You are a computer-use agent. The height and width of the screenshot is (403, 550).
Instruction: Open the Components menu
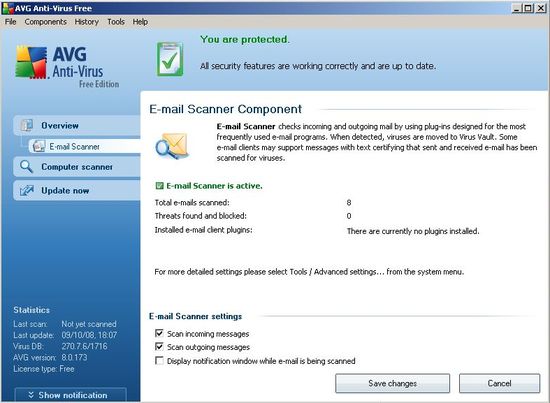point(46,22)
